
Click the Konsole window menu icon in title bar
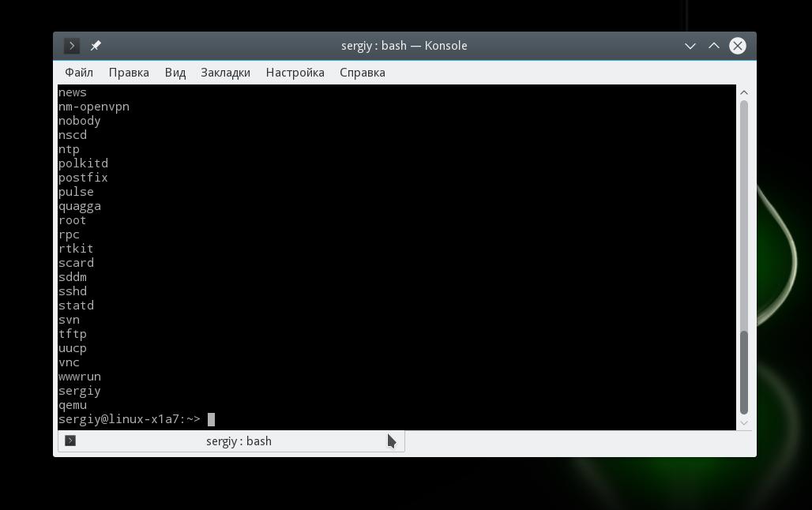point(72,46)
